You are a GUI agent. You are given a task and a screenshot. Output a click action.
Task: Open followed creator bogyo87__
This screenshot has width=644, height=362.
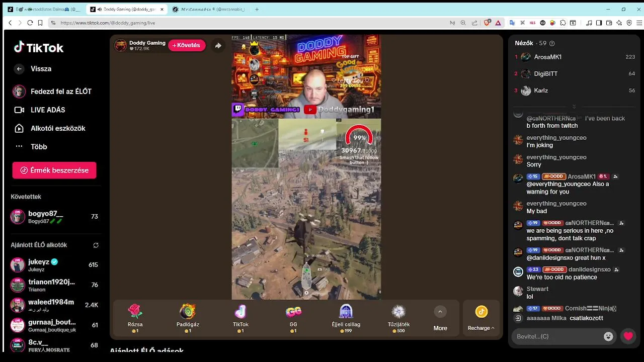tap(54, 217)
